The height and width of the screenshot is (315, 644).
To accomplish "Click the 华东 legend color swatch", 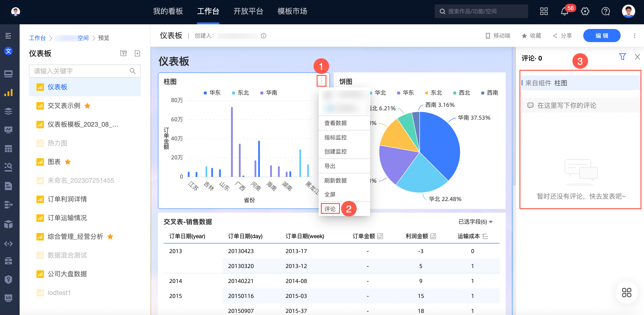I will 205,93.
